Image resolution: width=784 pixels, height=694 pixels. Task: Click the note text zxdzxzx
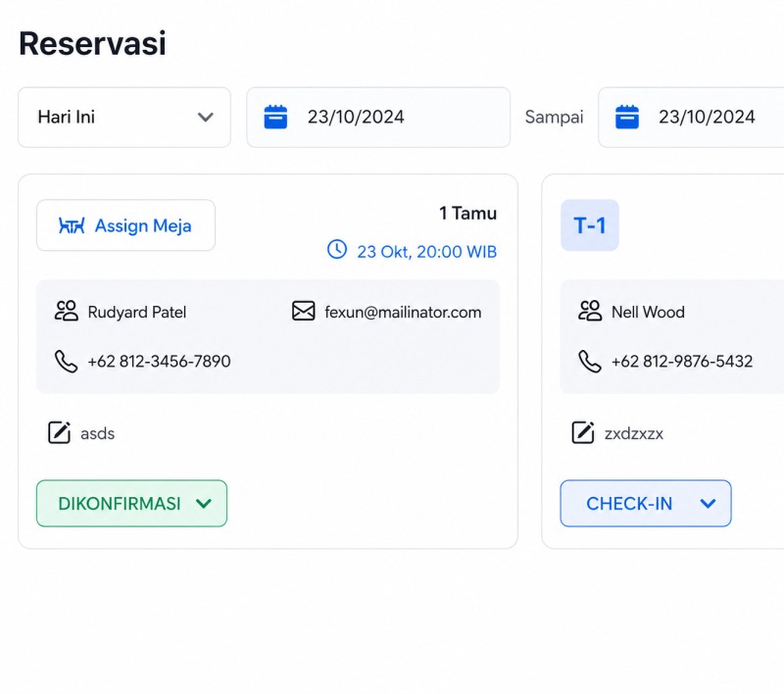634,433
